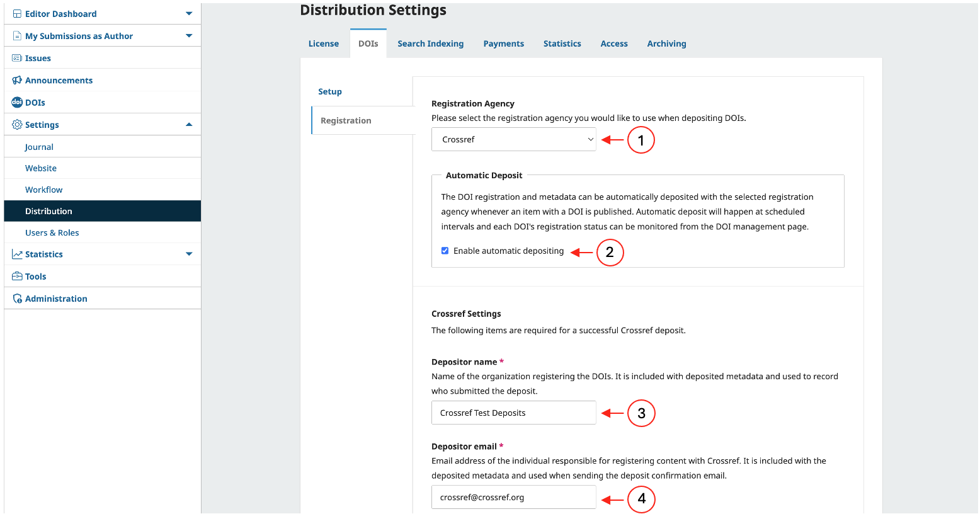Click the Depositor name input field
This screenshot has width=980, height=514.
[x=513, y=413]
